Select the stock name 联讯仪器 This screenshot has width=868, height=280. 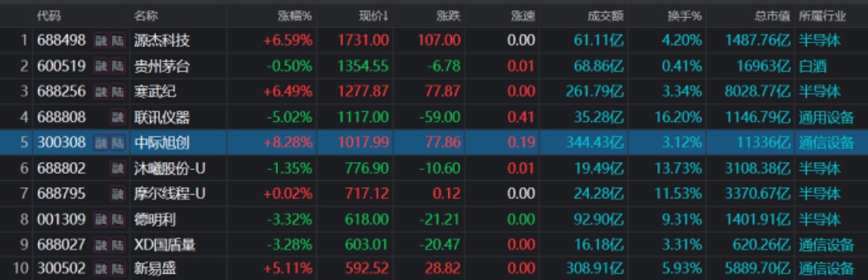[x=162, y=117]
